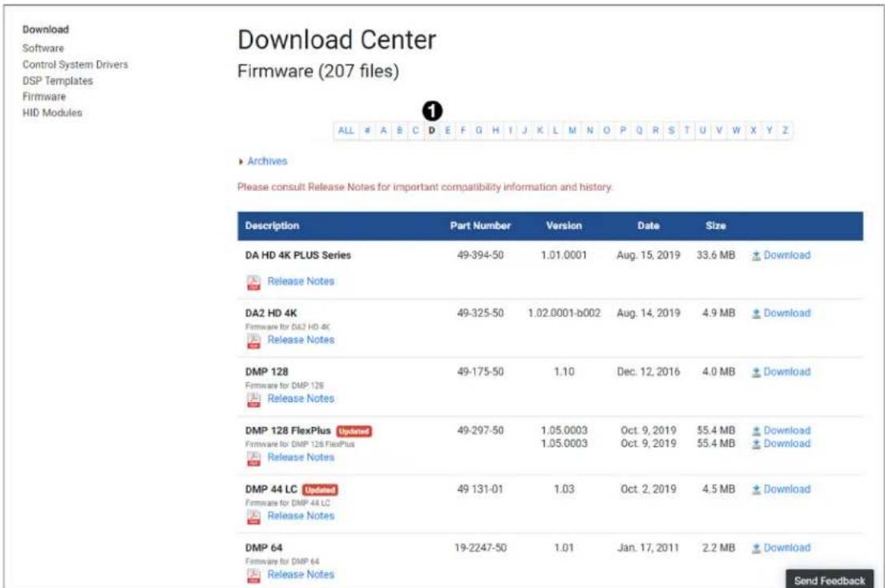
Task: Download DA HD 4K PLUS Series firmware
Action: pos(781,255)
